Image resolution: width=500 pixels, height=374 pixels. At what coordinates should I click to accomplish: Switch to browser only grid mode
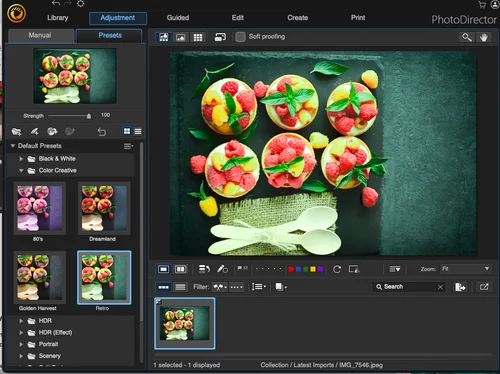coord(198,37)
